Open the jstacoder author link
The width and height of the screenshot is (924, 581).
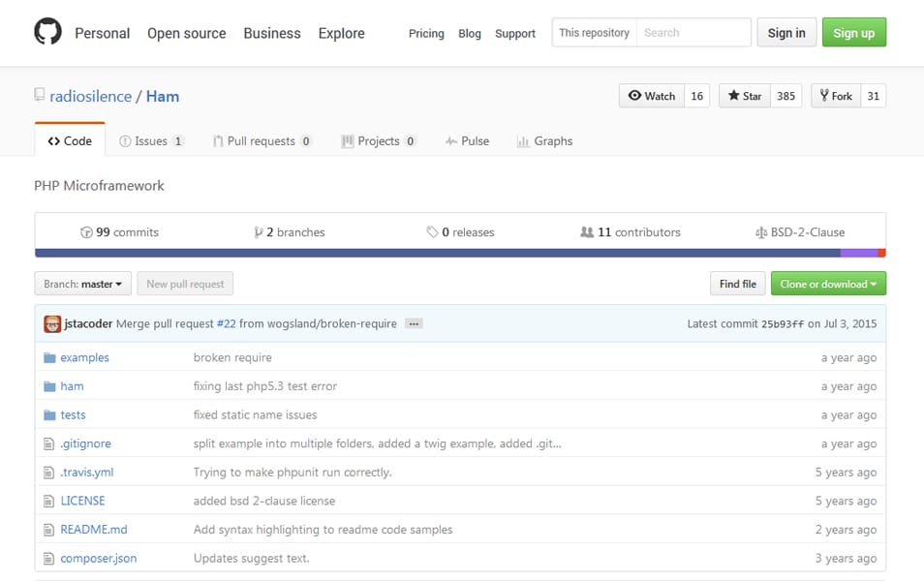pos(88,323)
